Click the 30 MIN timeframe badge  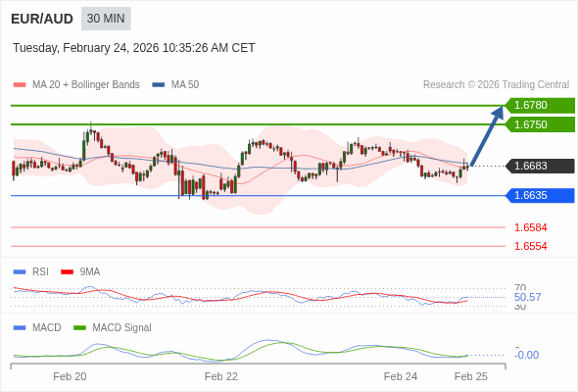click(106, 19)
